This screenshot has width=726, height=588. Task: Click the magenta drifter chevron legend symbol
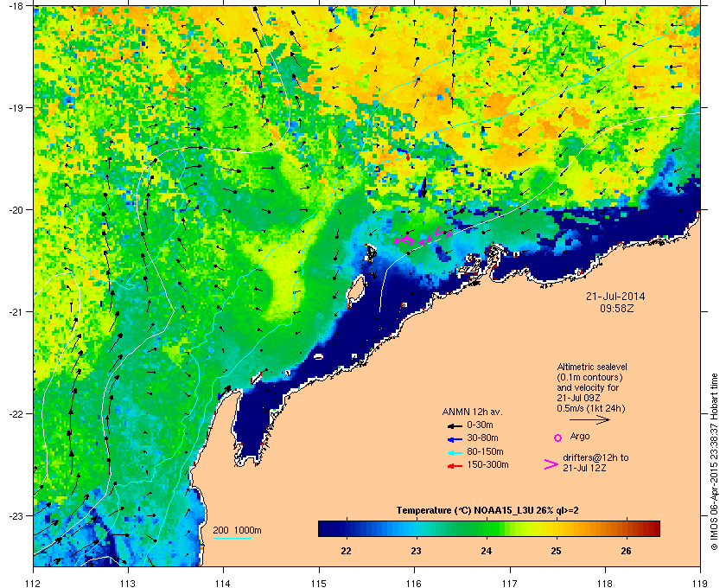(551, 464)
